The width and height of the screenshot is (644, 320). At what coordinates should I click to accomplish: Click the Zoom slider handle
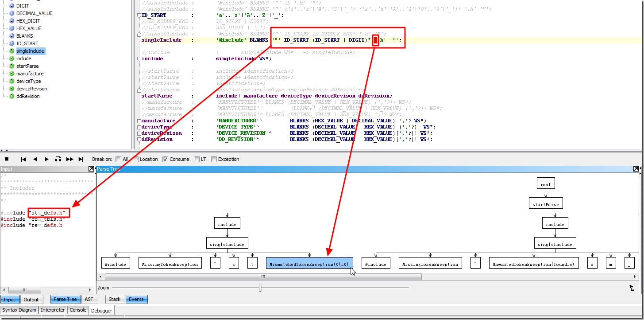point(260,288)
